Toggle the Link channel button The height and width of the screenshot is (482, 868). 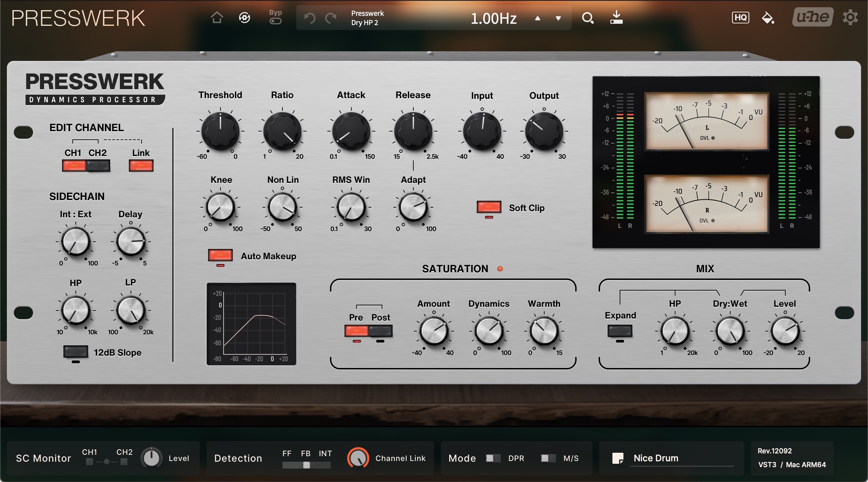click(141, 166)
